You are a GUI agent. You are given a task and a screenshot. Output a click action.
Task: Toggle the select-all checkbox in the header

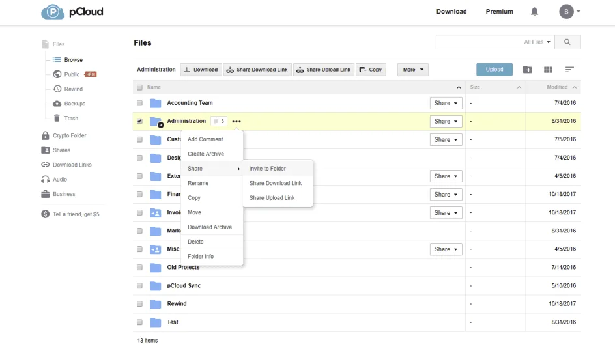(x=139, y=87)
